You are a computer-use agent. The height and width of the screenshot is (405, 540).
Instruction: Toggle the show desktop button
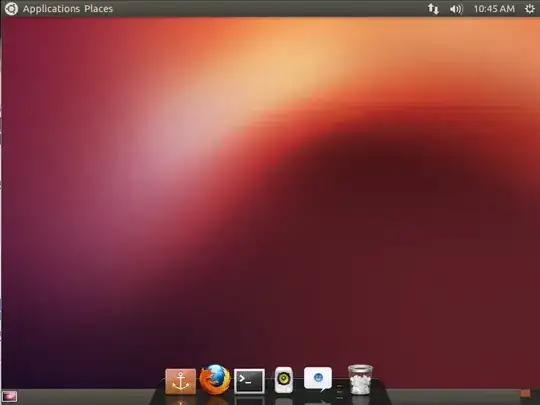[9, 396]
